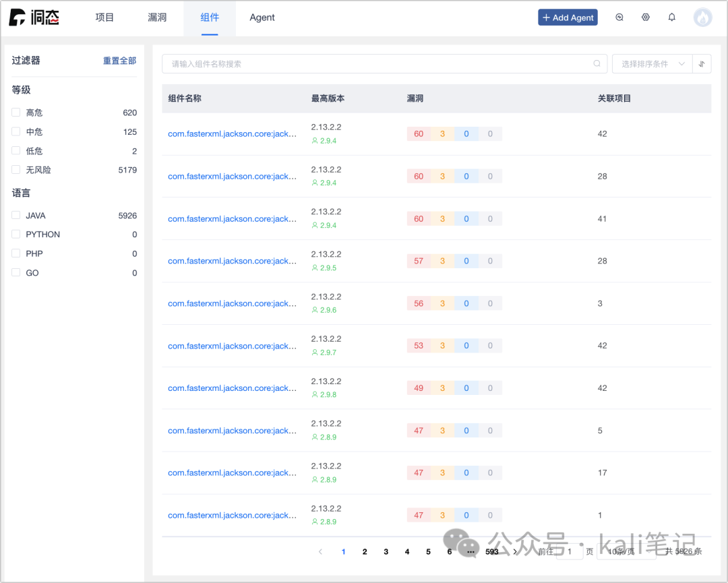Image resolution: width=728 pixels, height=583 pixels.
Task: Switch to the Agent tab
Action: (x=262, y=17)
